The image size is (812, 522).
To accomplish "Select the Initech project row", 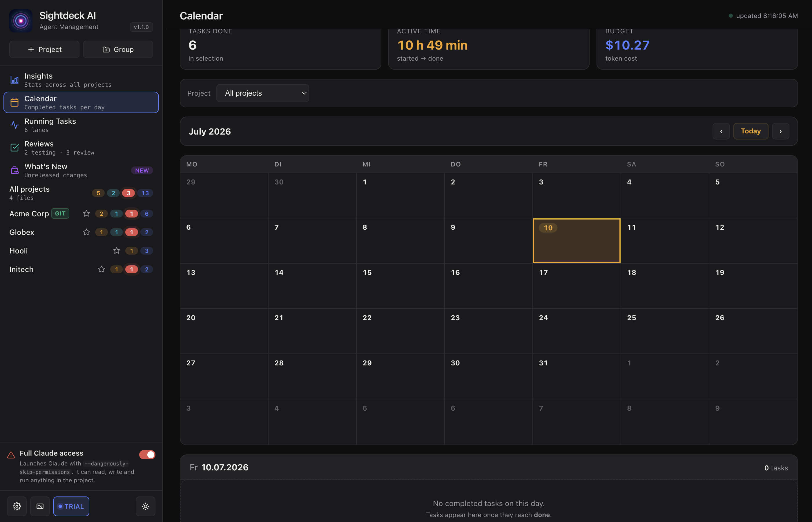I will [x=81, y=269].
